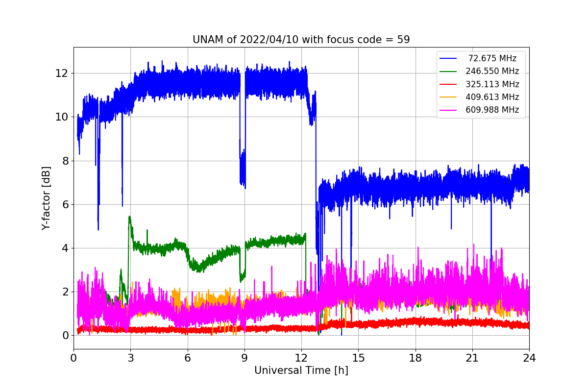The width and height of the screenshot is (588, 392).
Task: Click the green legend line sample
Action: point(449,72)
